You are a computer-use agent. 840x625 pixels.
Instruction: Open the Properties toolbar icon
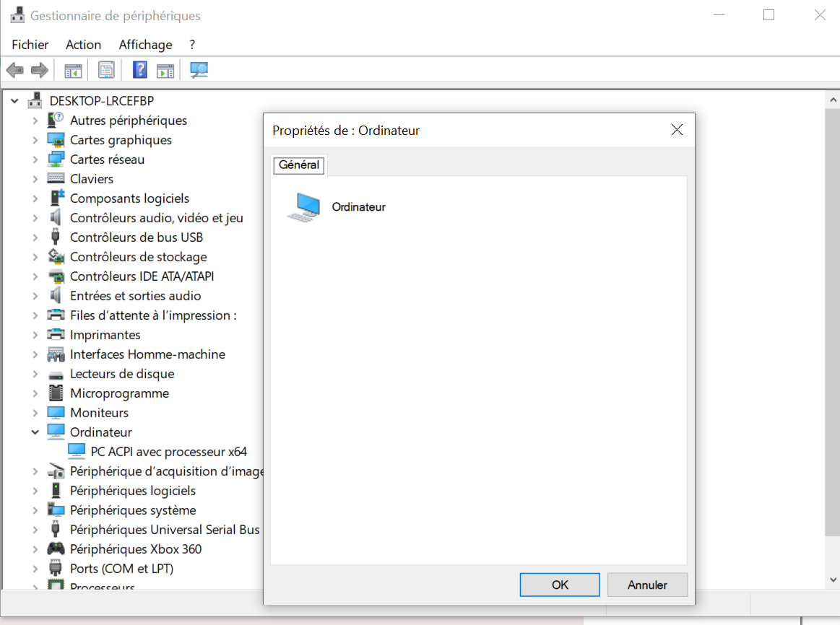[x=106, y=70]
